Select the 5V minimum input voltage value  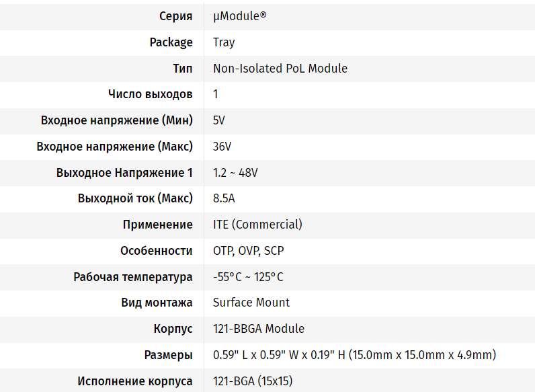tap(219, 120)
